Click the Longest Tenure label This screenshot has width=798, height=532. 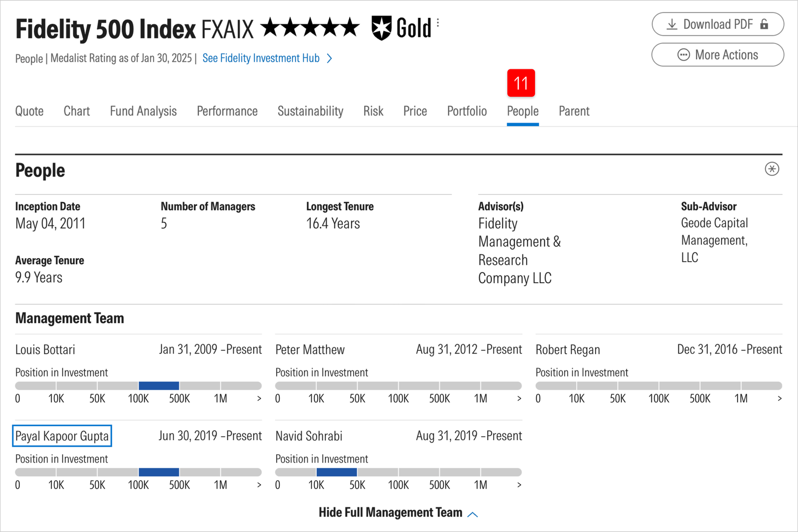click(340, 206)
